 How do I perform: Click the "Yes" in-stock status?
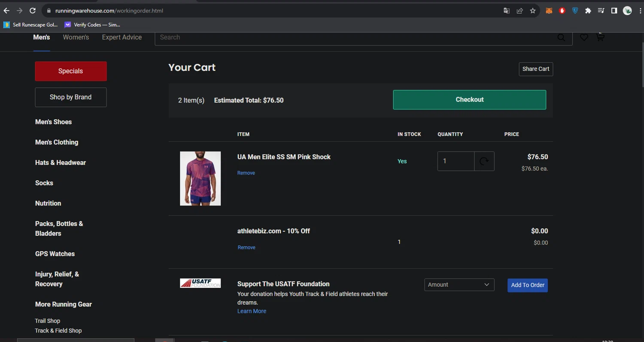point(402,161)
